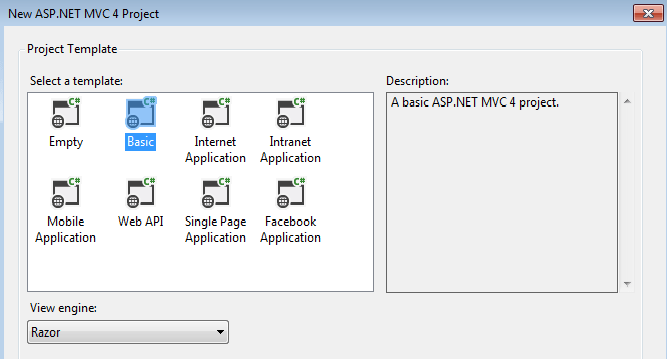Choose the Internet Application template icon
The width and height of the screenshot is (667, 360).
tap(216, 113)
